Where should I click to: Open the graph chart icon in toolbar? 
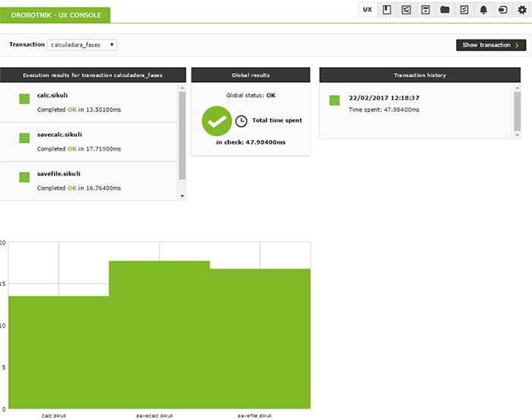[x=406, y=10]
